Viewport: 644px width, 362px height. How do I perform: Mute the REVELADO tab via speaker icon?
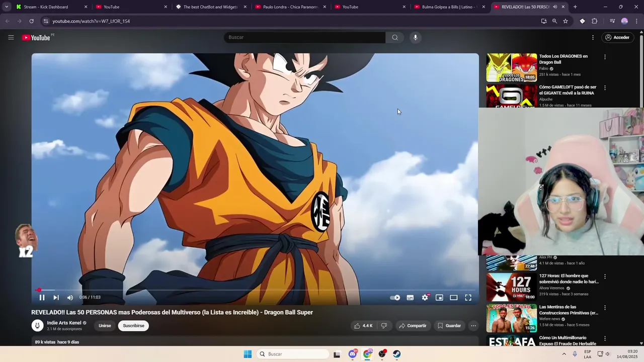(555, 7)
